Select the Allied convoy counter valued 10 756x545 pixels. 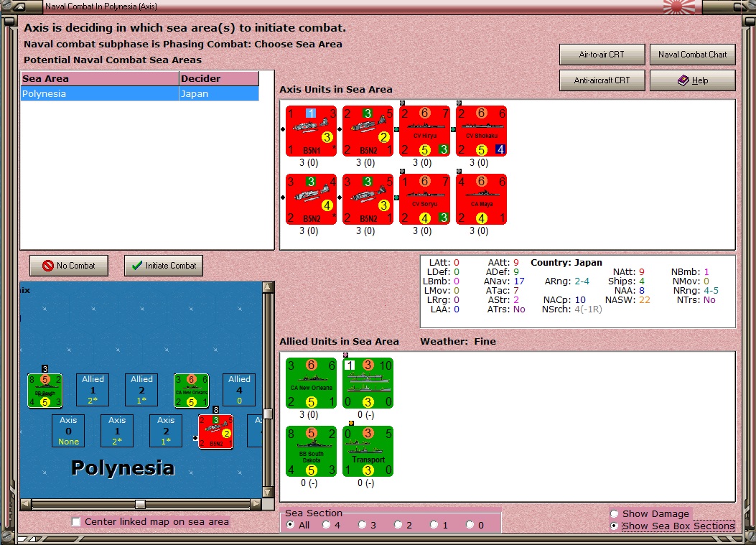point(368,383)
